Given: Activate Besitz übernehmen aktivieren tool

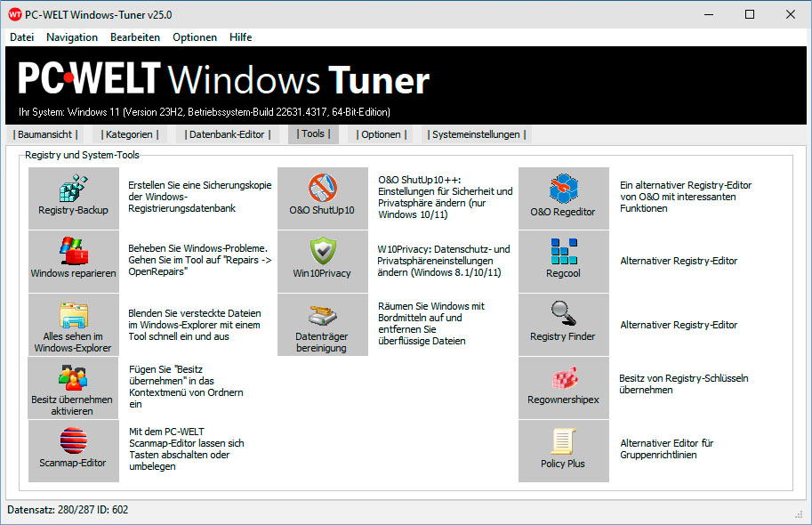Looking at the screenshot, I should (x=73, y=388).
